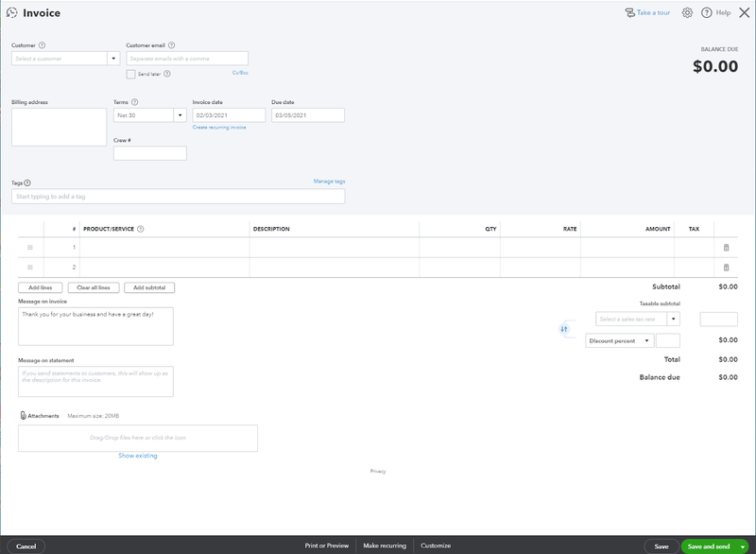Click the Customer email help icon
The width and height of the screenshot is (756, 554).
[171, 45]
